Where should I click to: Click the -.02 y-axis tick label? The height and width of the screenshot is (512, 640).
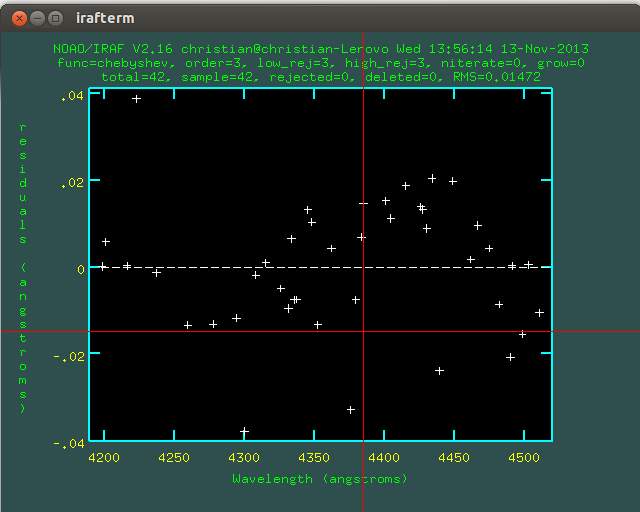click(x=70, y=354)
